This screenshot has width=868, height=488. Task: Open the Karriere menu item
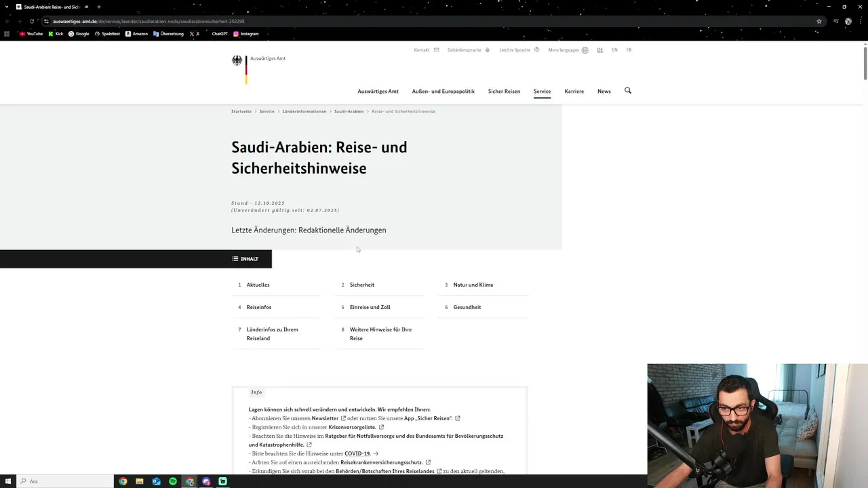574,91
